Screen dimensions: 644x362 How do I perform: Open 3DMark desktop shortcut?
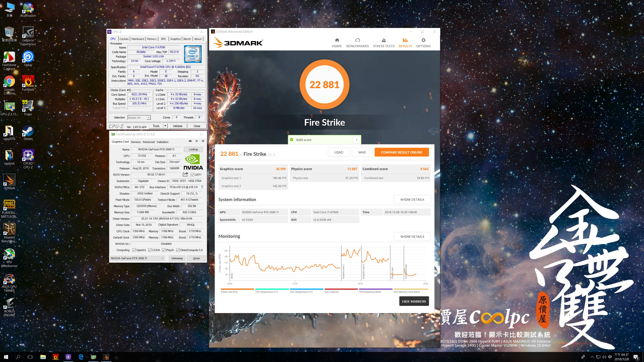click(x=9, y=182)
